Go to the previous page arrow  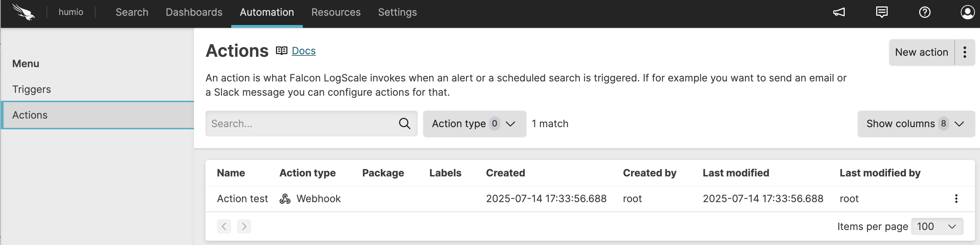pos(224,226)
